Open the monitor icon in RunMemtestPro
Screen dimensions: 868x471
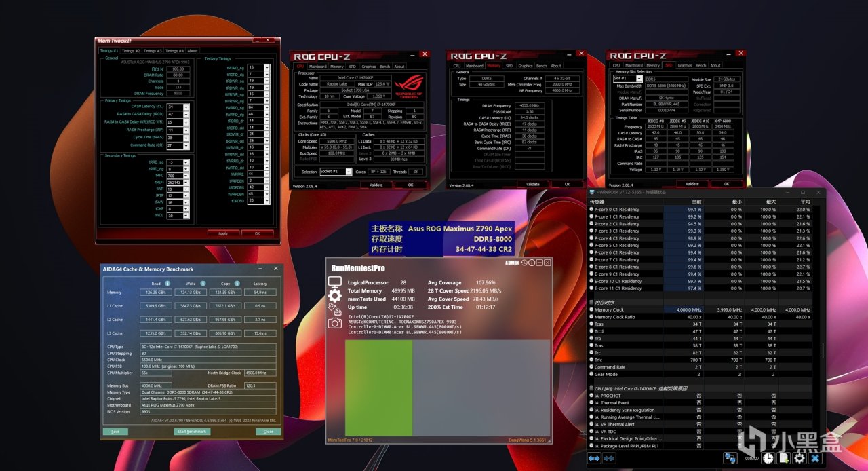pyautogui.click(x=334, y=282)
